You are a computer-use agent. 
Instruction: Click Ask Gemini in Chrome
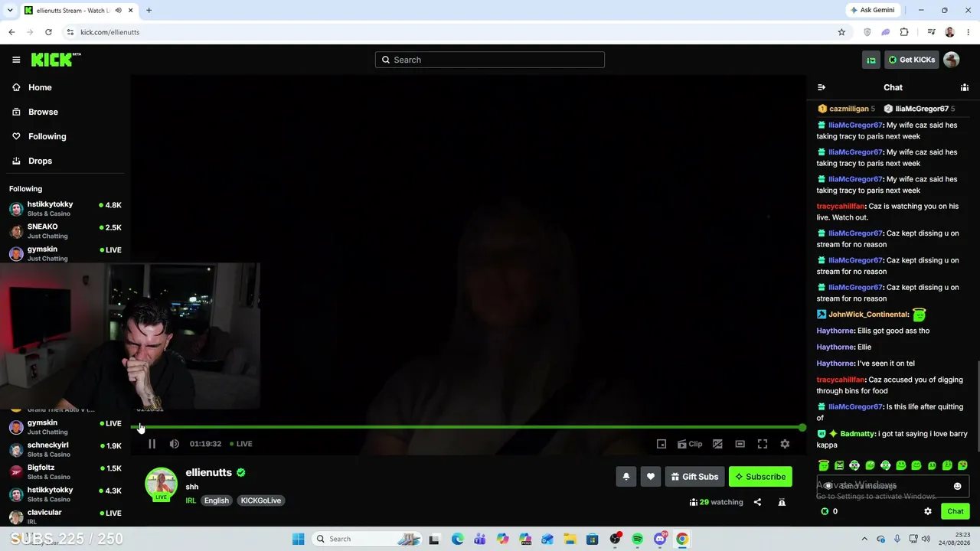pos(872,10)
